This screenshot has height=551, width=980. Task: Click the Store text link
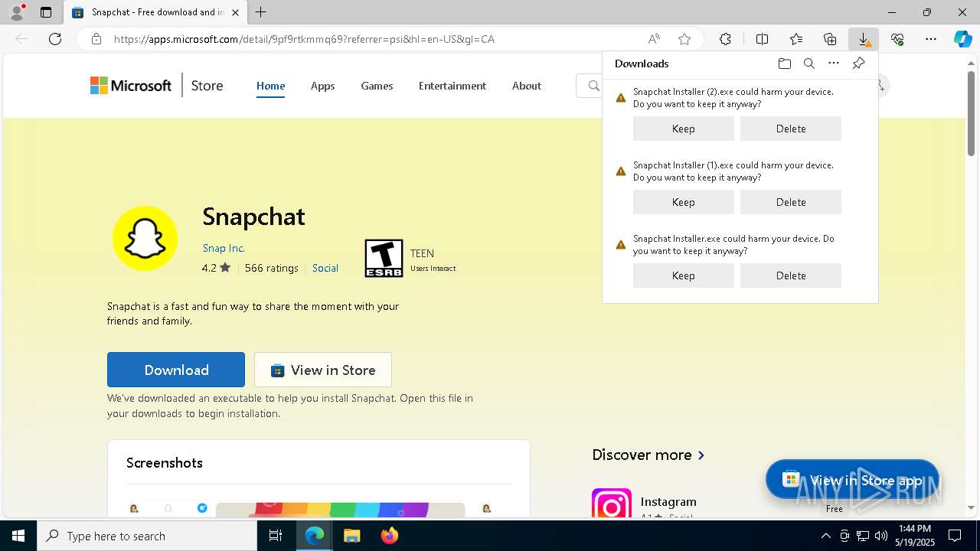point(207,86)
